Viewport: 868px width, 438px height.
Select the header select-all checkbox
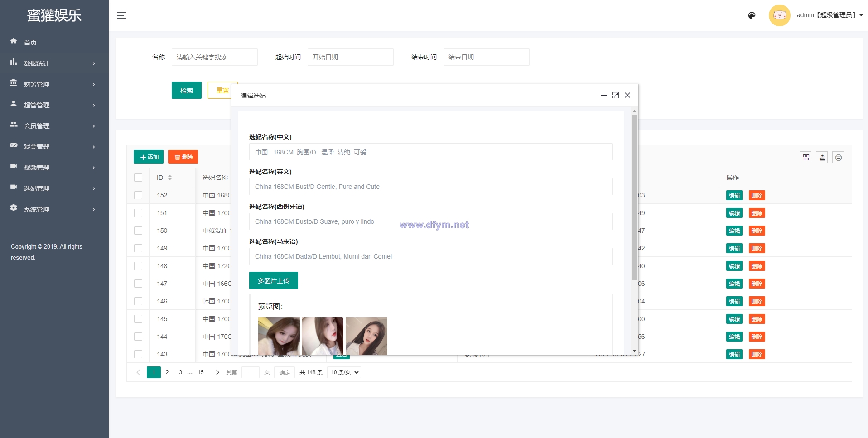pyautogui.click(x=138, y=178)
